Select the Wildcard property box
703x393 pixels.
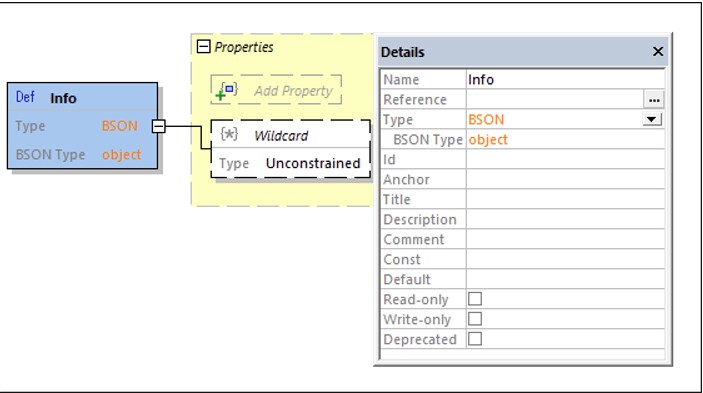[291, 149]
